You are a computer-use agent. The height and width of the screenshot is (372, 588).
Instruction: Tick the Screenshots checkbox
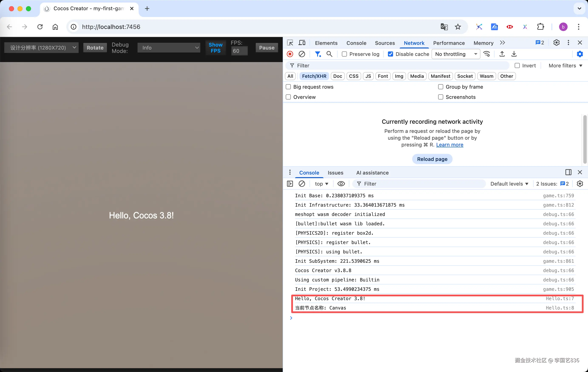click(440, 97)
